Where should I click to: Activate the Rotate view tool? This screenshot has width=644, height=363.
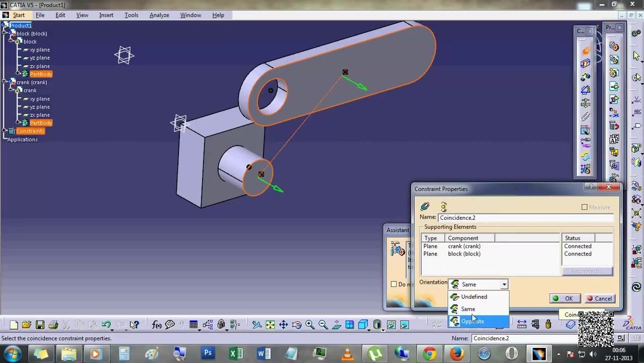pyautogui.click(x=296, y=325)
